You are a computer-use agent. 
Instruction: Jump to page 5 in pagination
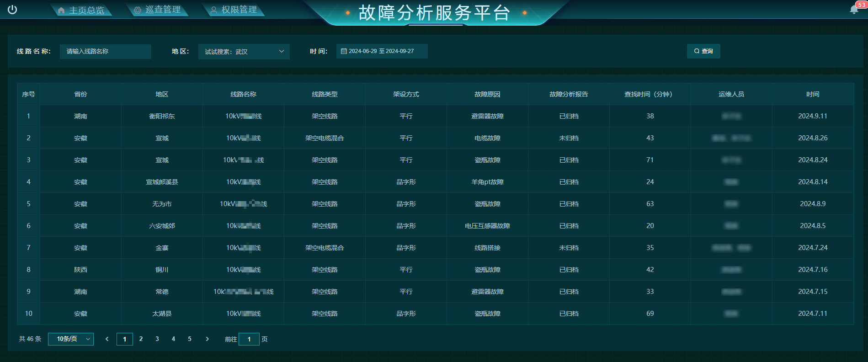(190, 339)
